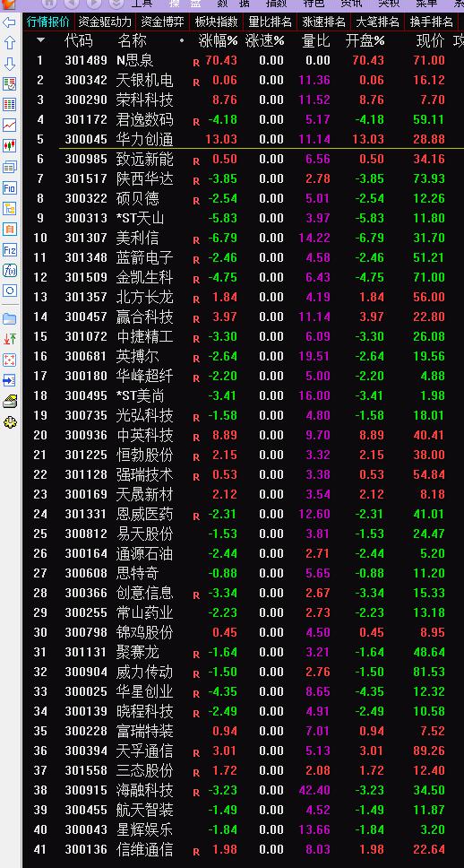Image resolution: width=464 pixels, height=868 pixels.
Task: Expand the triangle dropdown beside 代码 header
Action: [41, 40]
